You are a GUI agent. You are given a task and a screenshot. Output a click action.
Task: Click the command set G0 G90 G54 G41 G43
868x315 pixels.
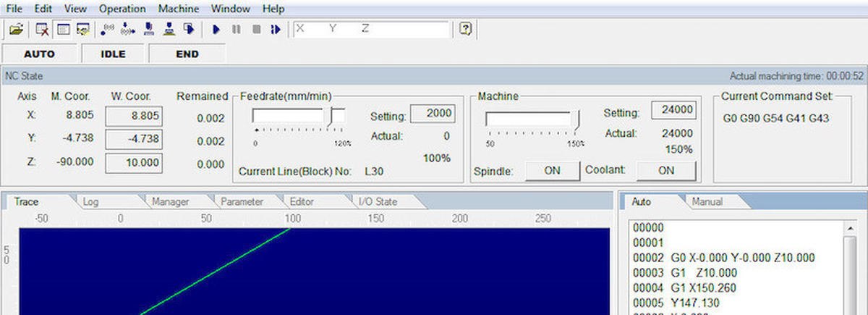click(775, 117)
